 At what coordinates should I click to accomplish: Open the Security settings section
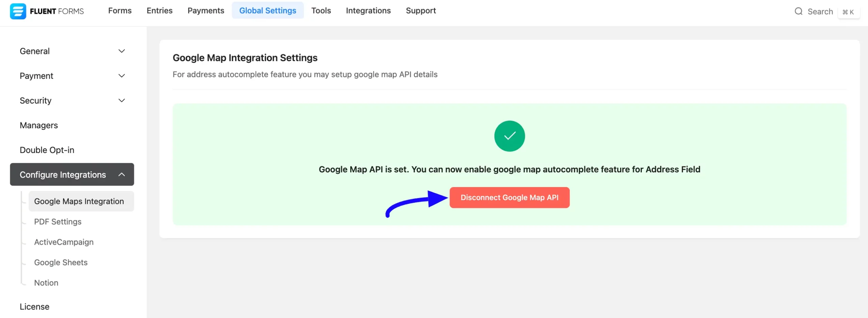coord(72,101)
